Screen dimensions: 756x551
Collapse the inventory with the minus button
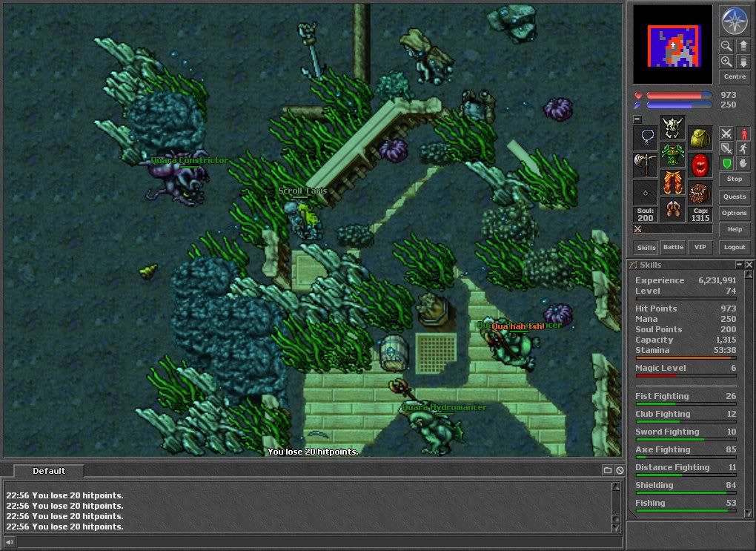click(637, 119)
